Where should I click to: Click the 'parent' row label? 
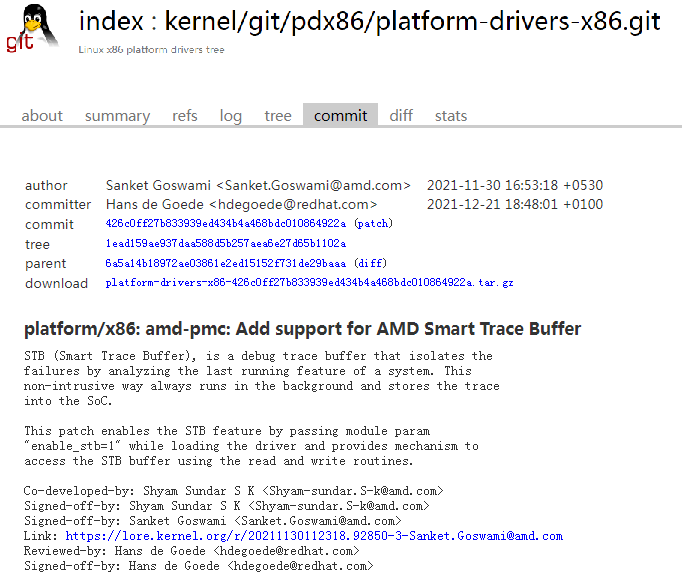coord(46,264)
